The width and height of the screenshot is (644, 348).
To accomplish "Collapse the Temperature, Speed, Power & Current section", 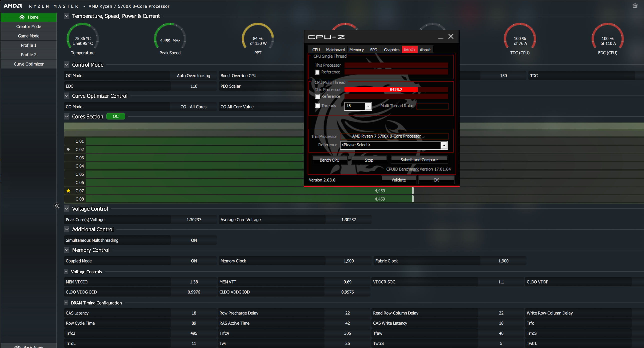I will (67, 16).
